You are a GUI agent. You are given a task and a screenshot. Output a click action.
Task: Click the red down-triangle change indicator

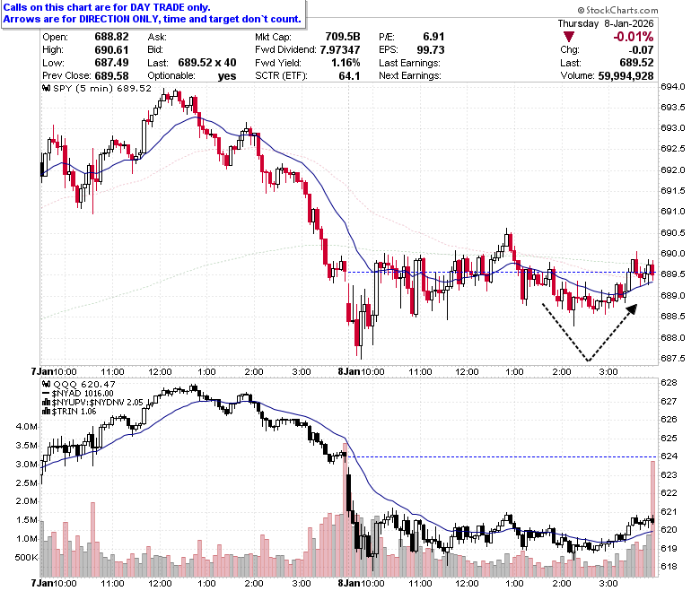tap(568, 37)
